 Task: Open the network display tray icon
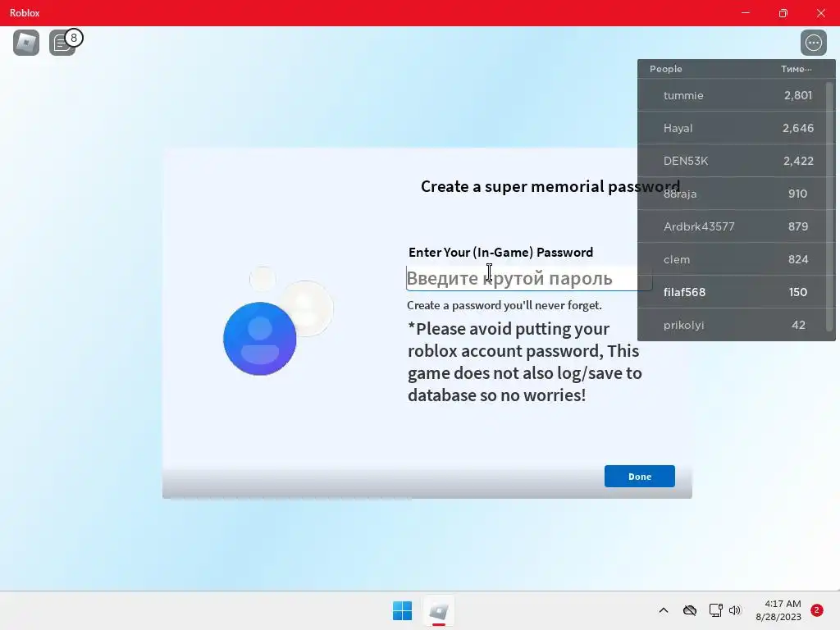tap(715, 610)
